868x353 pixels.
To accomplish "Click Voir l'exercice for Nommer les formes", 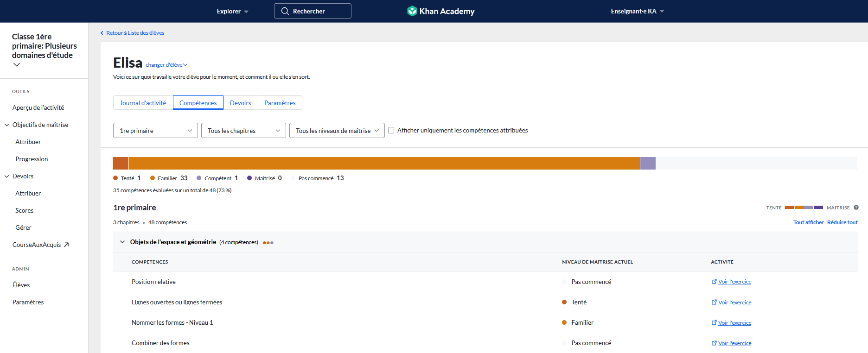I will [734, 322].
